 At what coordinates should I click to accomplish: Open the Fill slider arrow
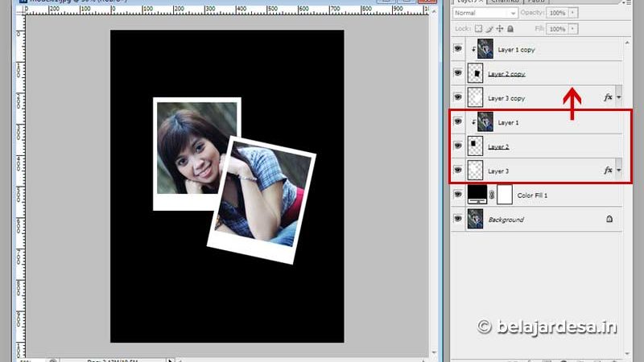[572, 29]
